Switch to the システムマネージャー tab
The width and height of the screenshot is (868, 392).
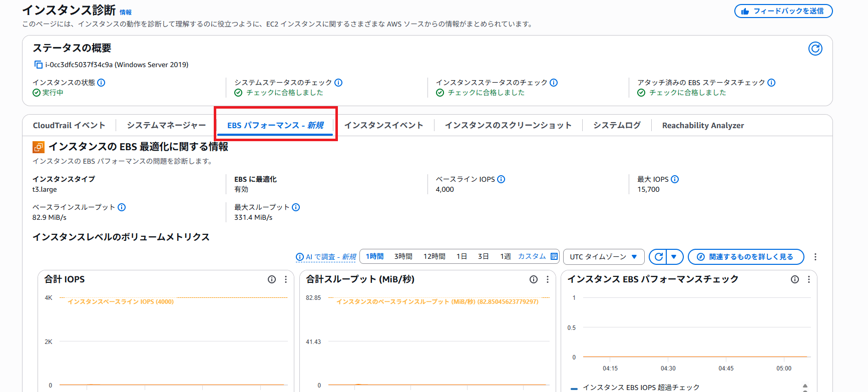tap(166, 125)
